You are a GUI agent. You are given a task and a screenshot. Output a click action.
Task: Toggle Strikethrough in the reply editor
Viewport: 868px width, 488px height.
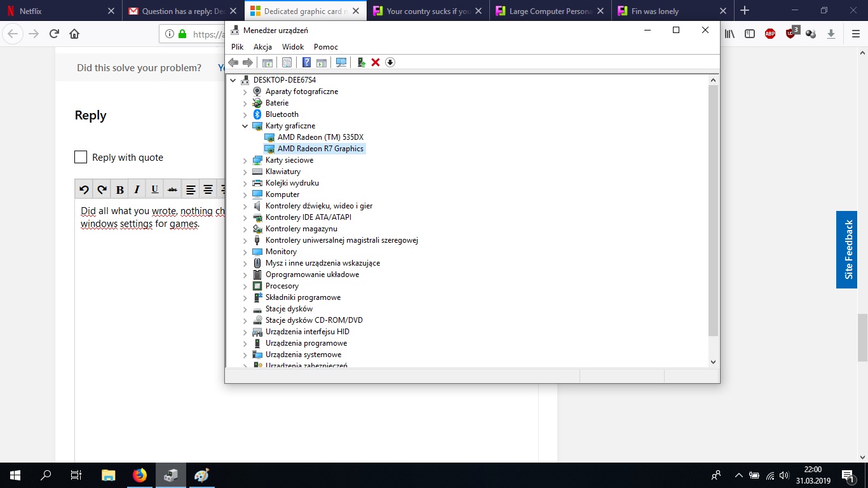(x=172, y=189)
